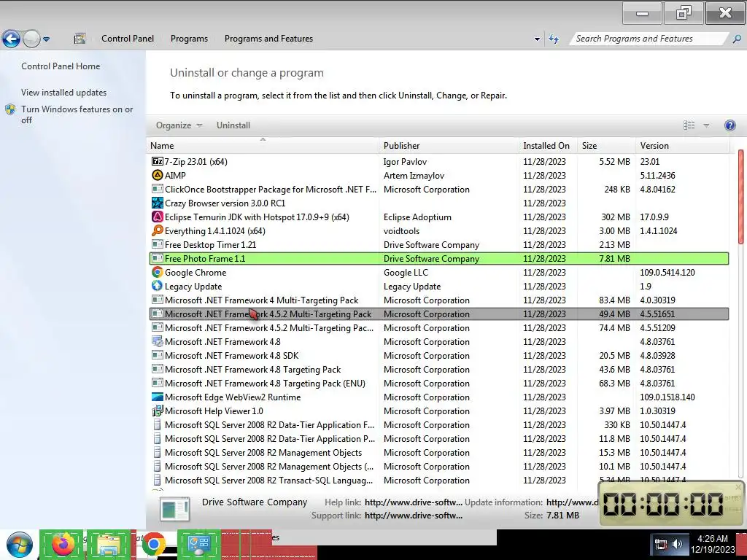The image size is (747, 560).
Task: Click the Microsoft Edge WebView2 Runtime icon
Action: [158, 397]
